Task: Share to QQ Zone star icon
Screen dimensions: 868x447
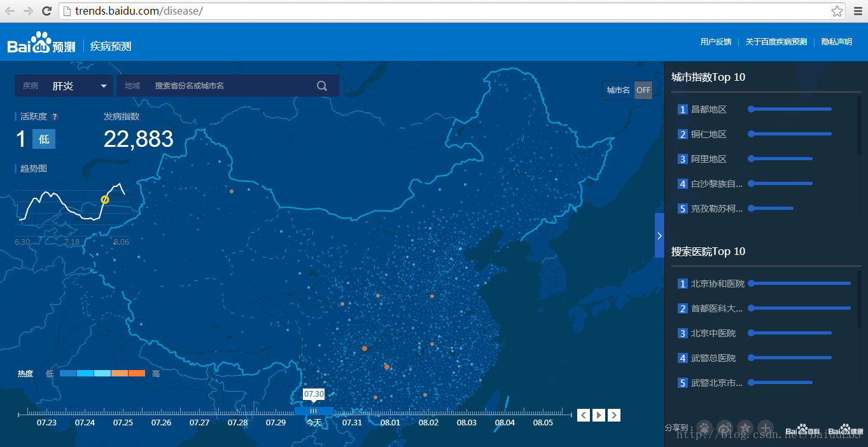Action: [x=745, y=429]
